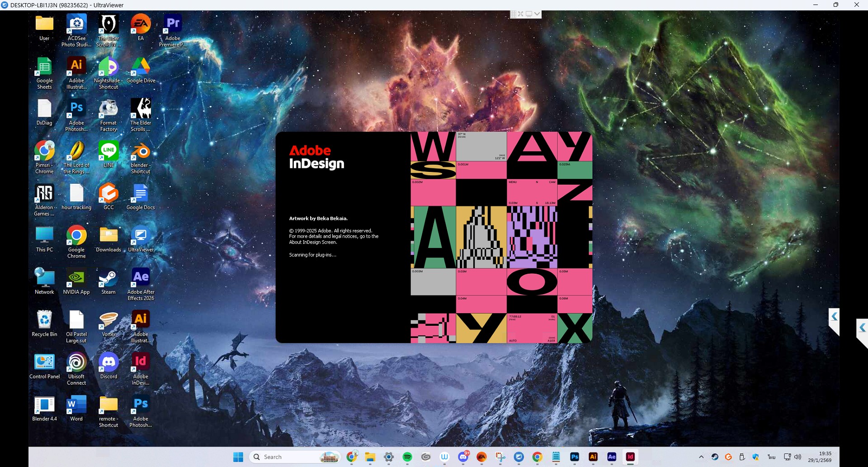The width and height of the screenshot is (868, 467).
Task: Select The Elder Scrolls IV desktop shortcut
Action: pos(108,31)
